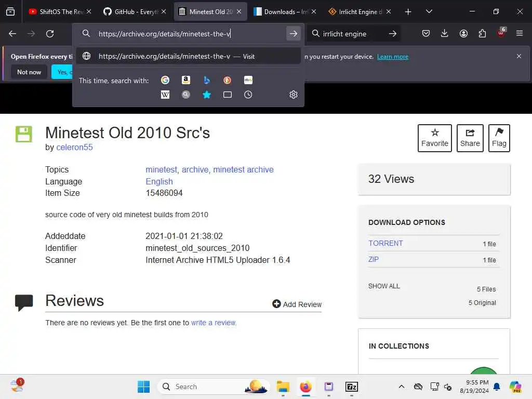Search this time with eBay

point(248,80)
